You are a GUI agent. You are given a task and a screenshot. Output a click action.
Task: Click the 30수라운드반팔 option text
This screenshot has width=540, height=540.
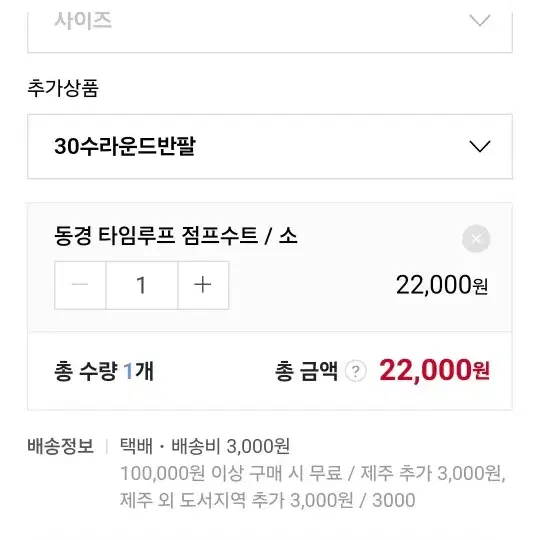[x=125, y=146]
